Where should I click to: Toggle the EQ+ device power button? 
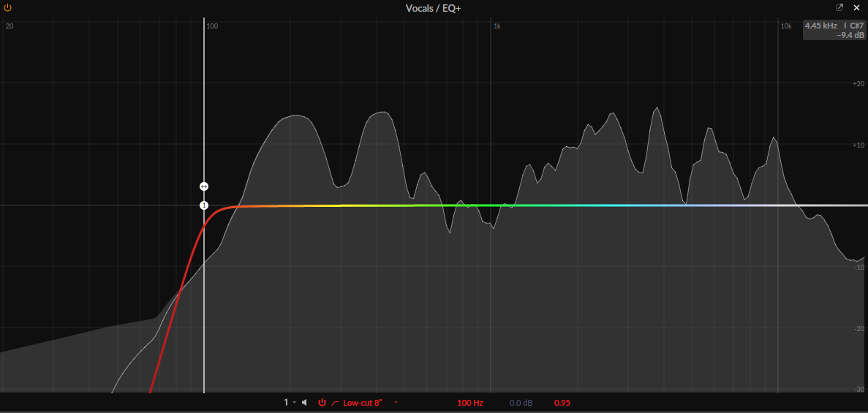8,8
